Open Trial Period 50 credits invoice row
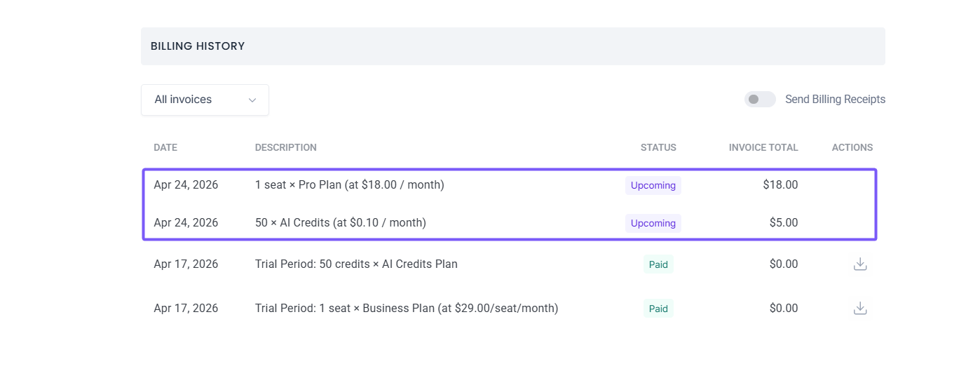This screenshot has height=371, width=980. point(355,264)
